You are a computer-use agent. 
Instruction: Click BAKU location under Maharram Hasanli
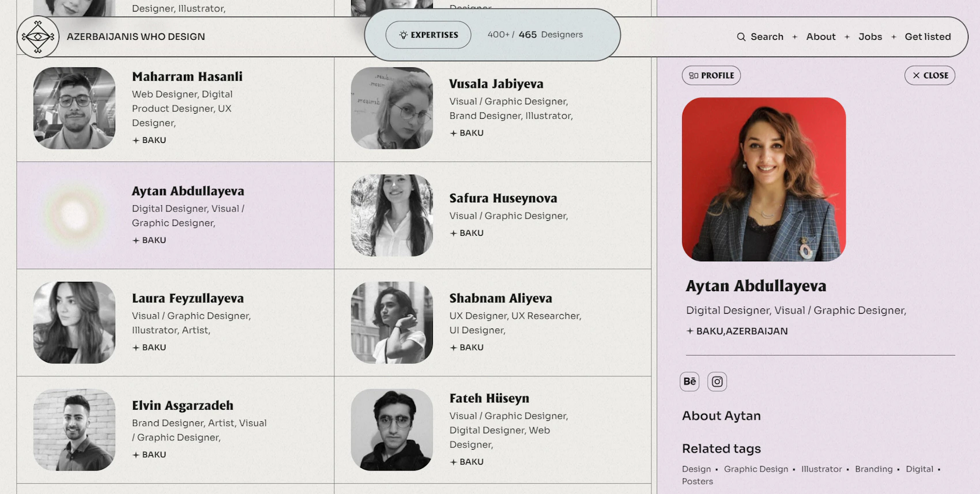point(149,140)
